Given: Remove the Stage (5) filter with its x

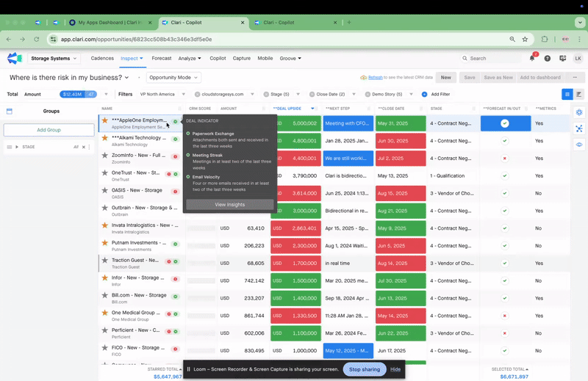Looking at the screenshot, I should tap(266, 95).
